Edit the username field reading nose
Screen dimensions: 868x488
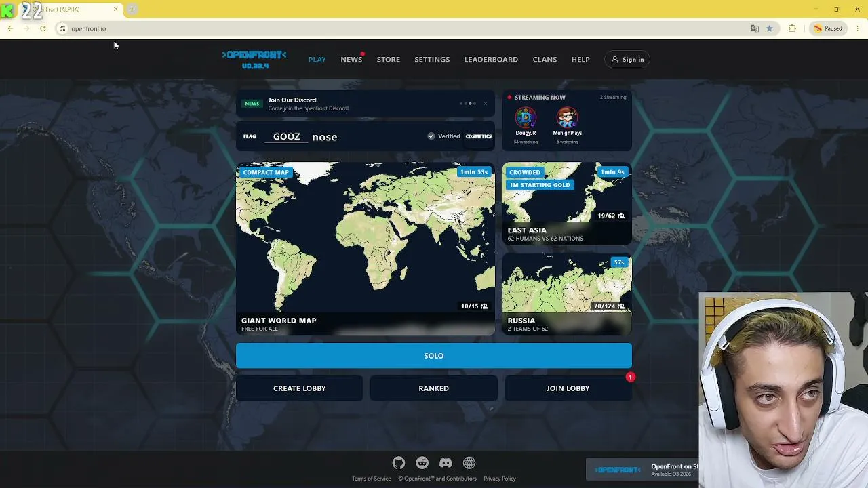pyautogui.click(x=365, y=136)
